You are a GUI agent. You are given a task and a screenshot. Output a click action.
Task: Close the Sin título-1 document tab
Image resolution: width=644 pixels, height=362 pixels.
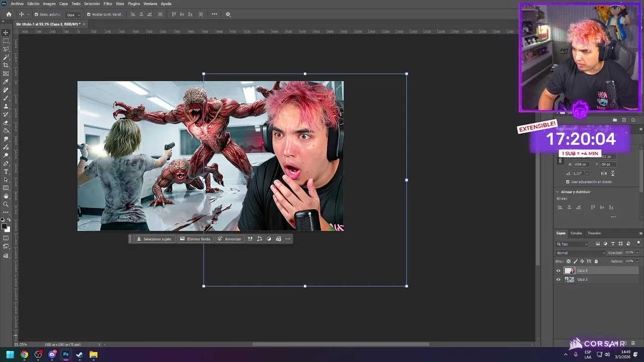(x=84, y=24)
